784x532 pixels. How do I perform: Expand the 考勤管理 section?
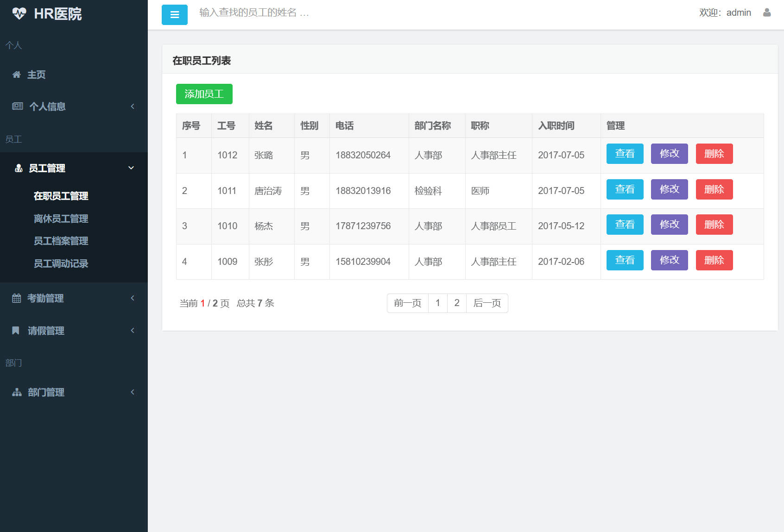(133, 298)
